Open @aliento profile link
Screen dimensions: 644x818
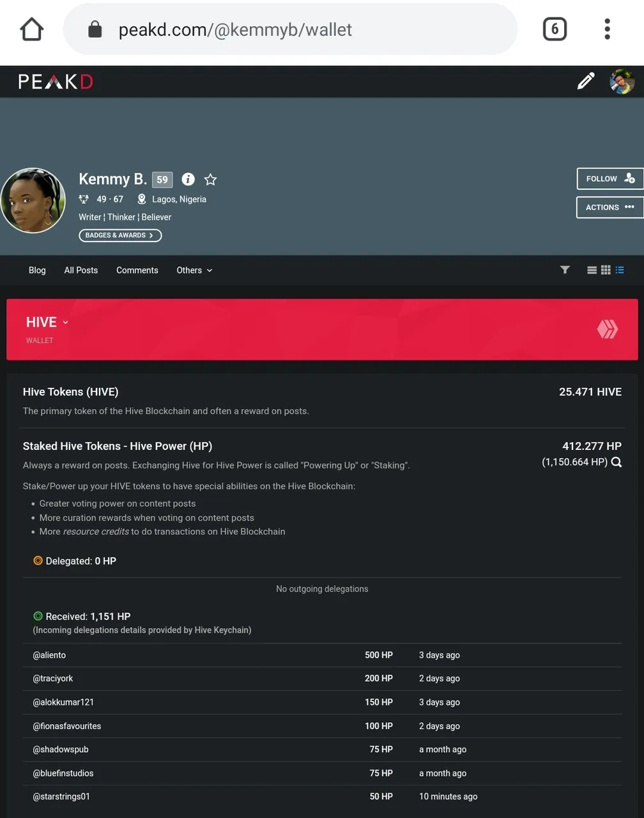click(x=49, y=655)
